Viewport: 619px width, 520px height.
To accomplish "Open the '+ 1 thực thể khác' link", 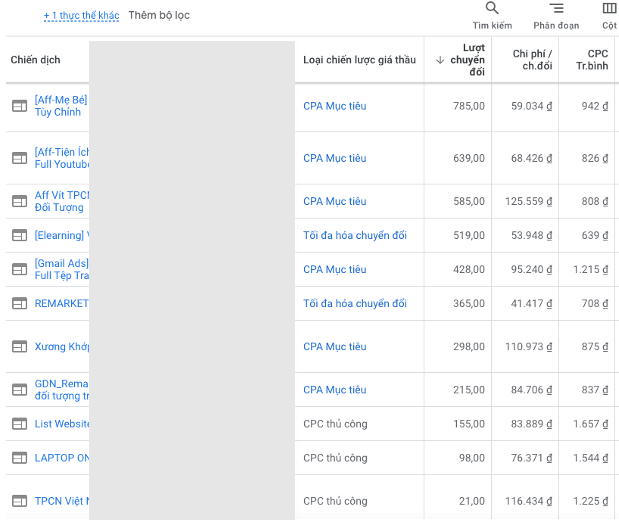I will coord(81,15).
